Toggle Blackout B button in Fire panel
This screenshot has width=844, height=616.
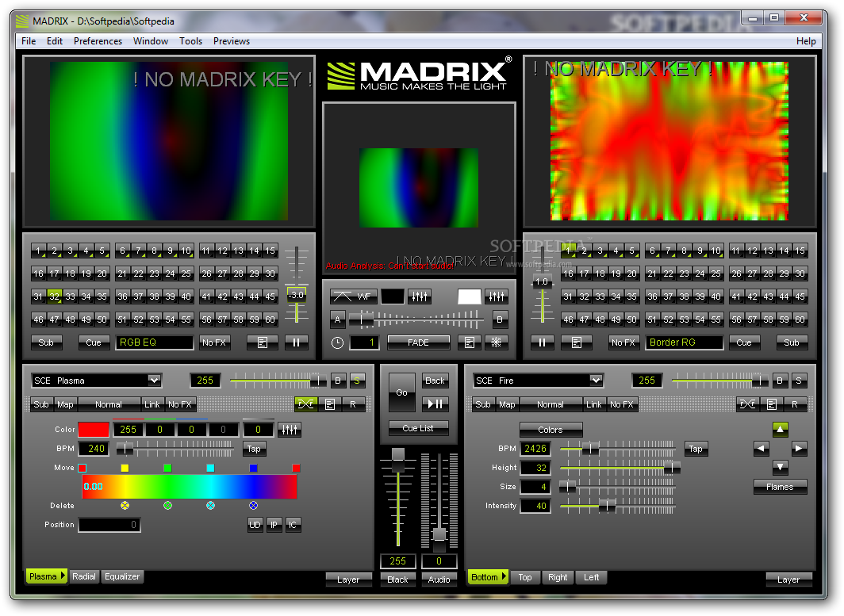pyautogui.click(x=780, y=381)
